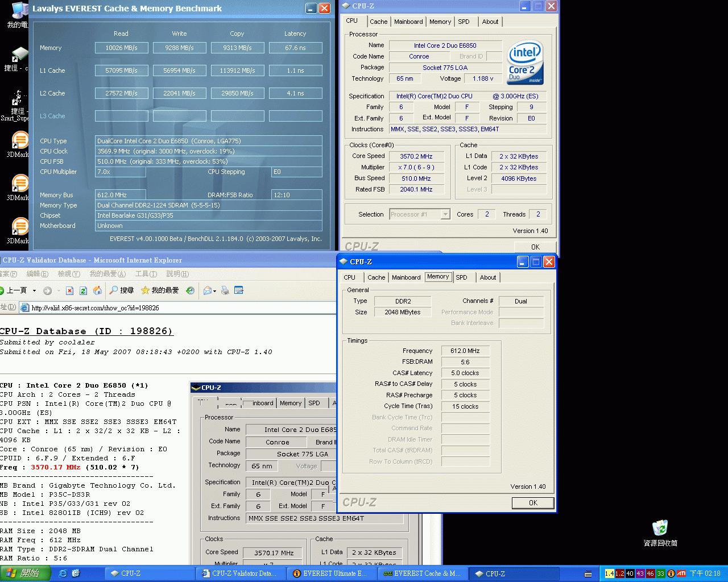The image size is (728, 582).
Task: Open SPD tab in top CPU-Z window
Action: pyautogui.click(x=464, y=22)
